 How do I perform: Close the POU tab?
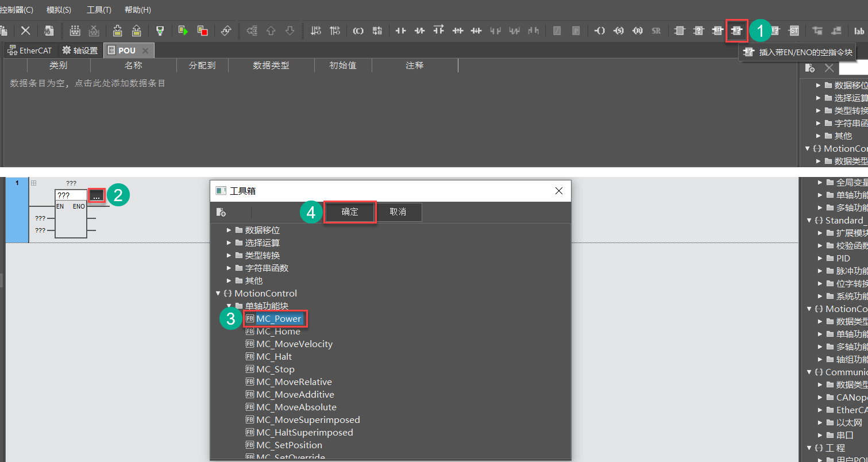(x=145, y=51)
